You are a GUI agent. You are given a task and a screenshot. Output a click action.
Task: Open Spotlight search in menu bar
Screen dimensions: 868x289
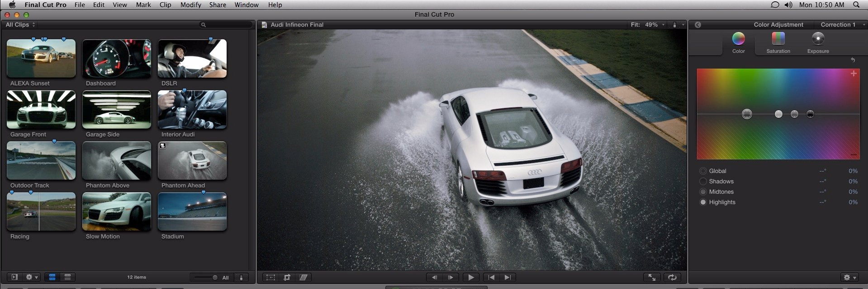tap(856, 5)
